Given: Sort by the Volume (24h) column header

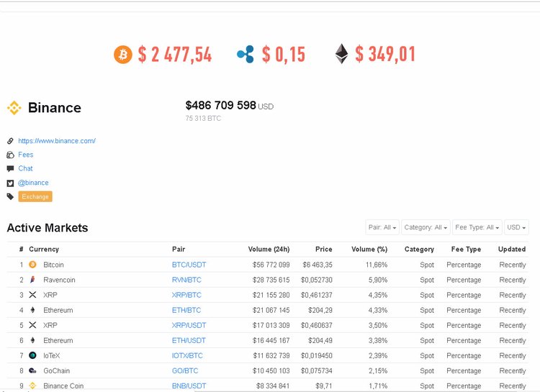Looking at the screenshot, I should point(269,249).
